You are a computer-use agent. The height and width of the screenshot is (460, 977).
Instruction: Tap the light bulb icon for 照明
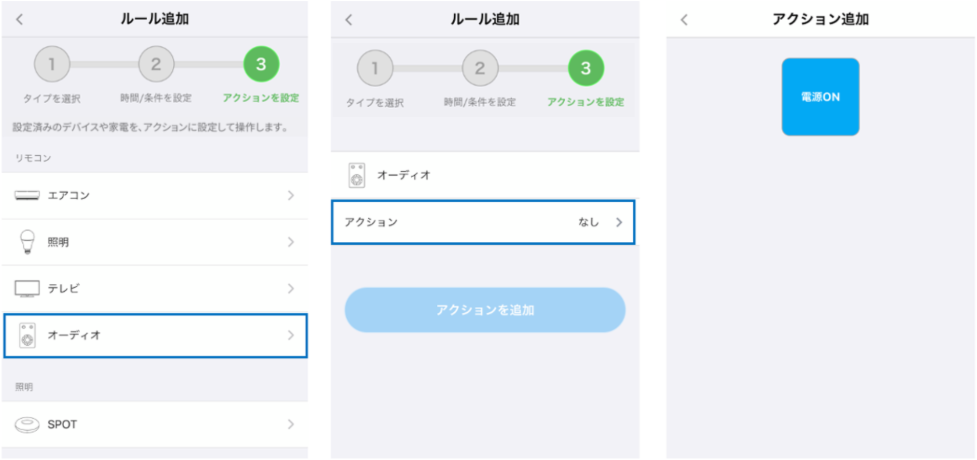pos(27,242)
